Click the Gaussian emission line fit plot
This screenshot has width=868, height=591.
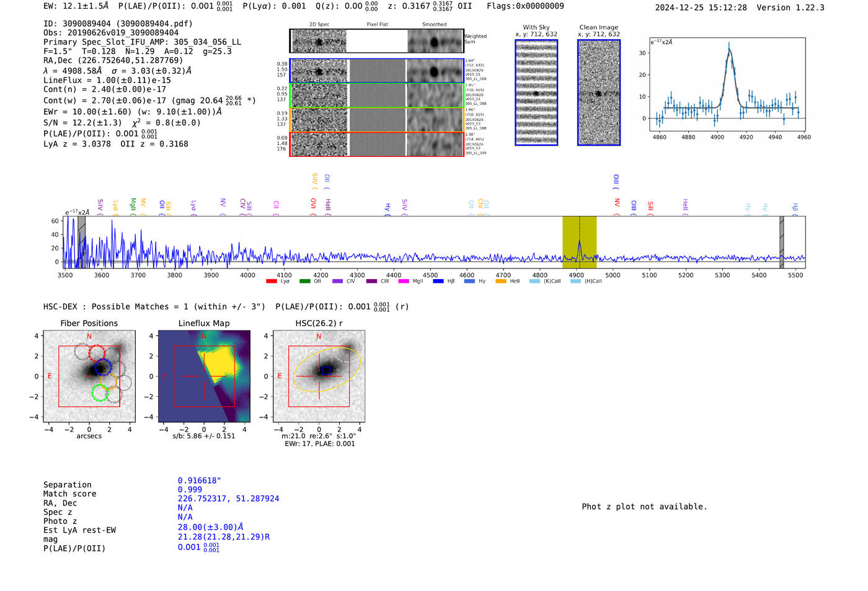pyautogui.click(x=727, y=85)
